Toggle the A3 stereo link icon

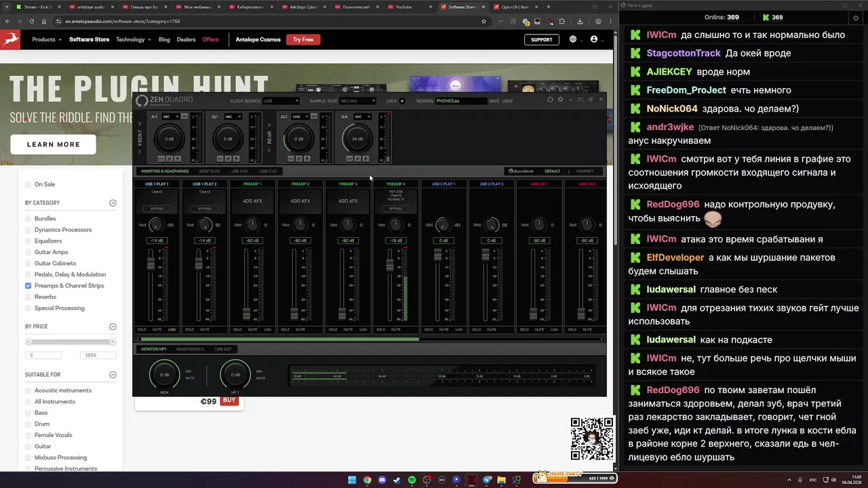314,117
